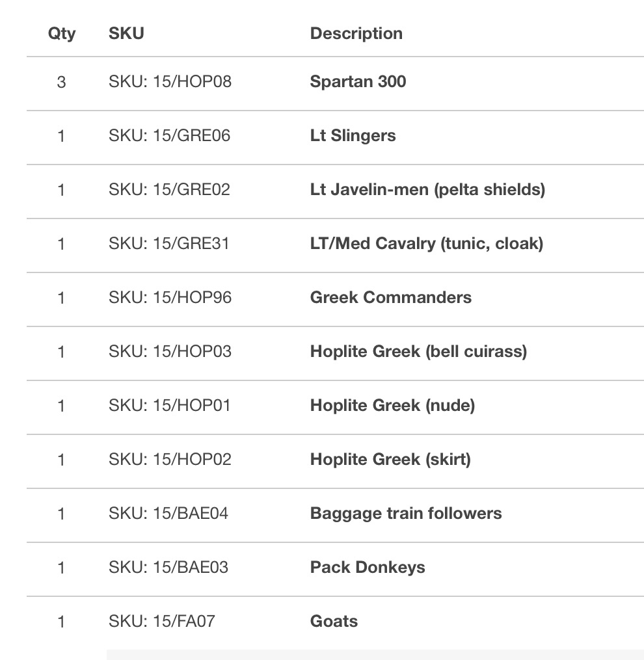Open the Lt Slingers description

(353, 136)
